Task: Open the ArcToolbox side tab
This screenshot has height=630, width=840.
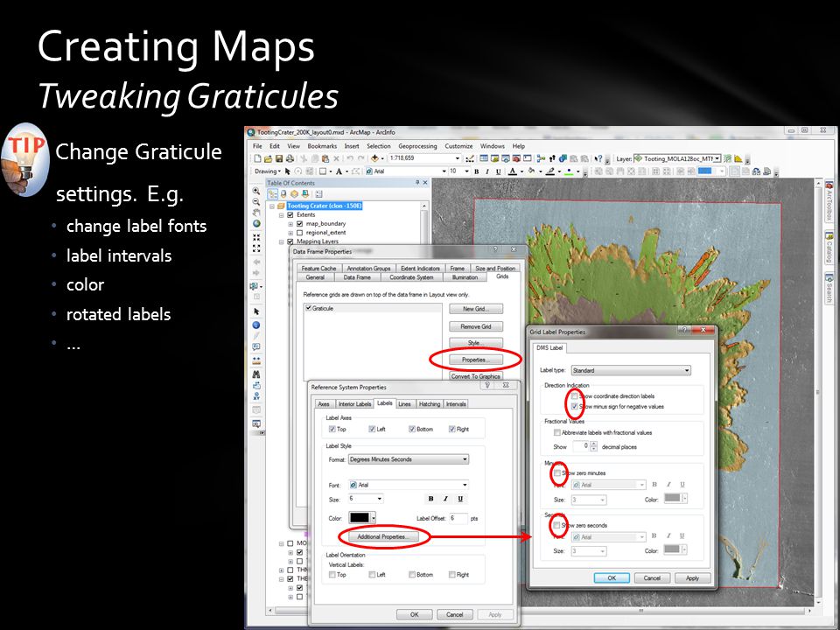Action: pos(829,202)
